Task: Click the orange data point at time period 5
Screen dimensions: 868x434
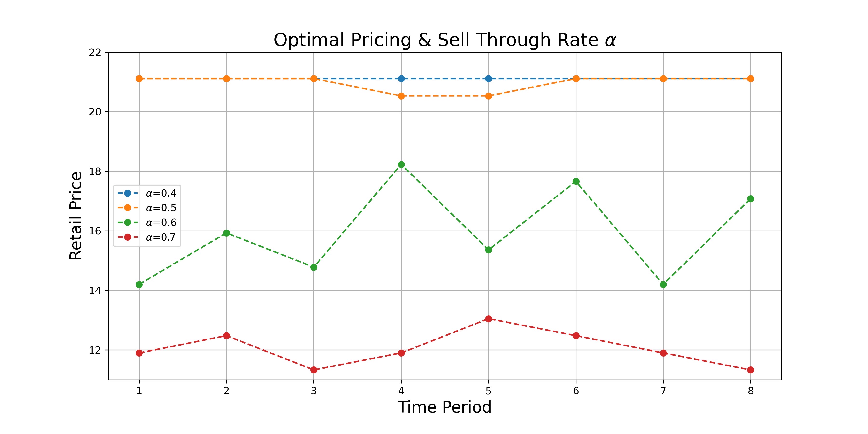Action: (x=488, y=96)
